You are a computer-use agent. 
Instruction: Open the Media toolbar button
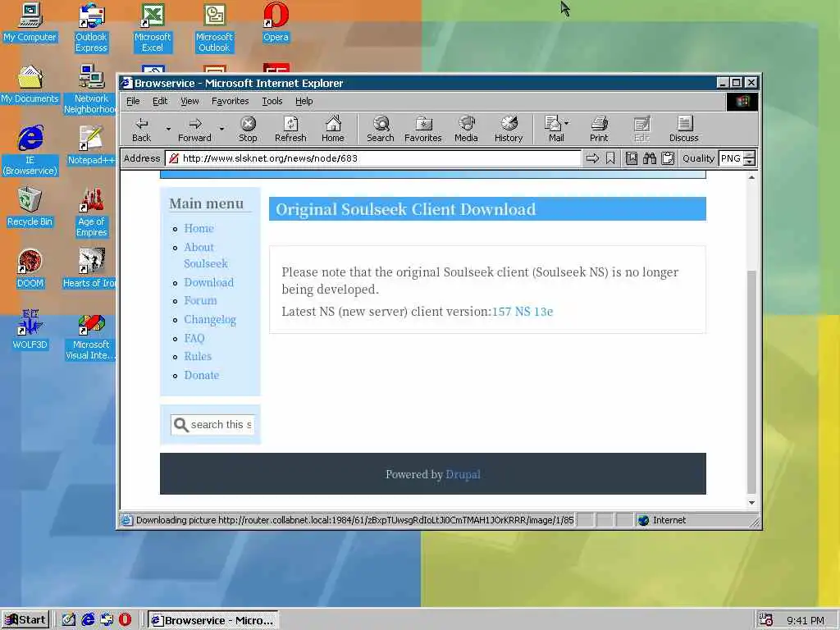(x=466, y=130)
